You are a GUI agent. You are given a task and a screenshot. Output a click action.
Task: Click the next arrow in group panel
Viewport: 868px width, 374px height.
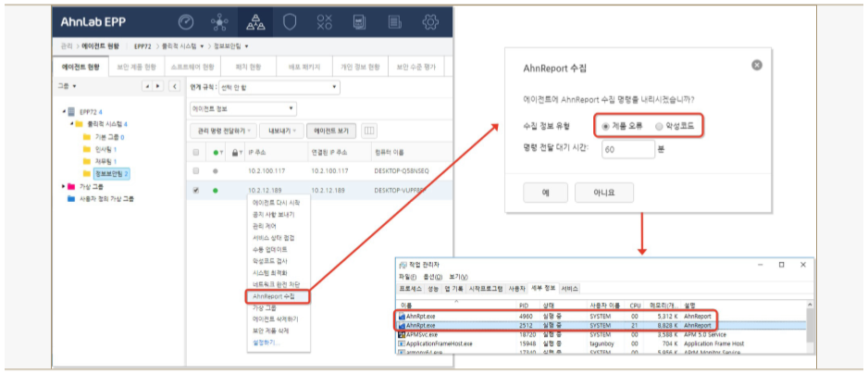click(158, 86)
